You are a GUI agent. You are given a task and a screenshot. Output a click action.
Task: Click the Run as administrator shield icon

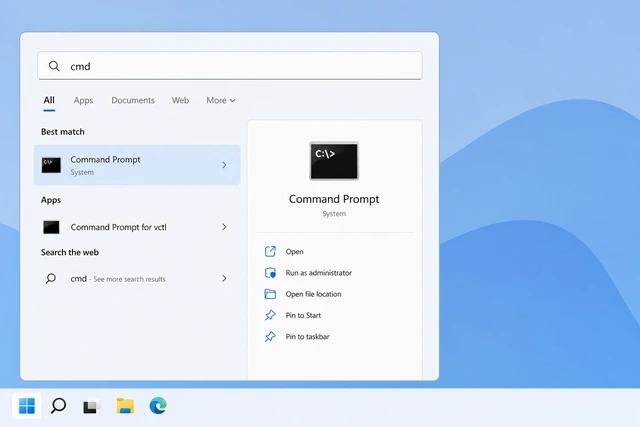(x=270, y=273)
